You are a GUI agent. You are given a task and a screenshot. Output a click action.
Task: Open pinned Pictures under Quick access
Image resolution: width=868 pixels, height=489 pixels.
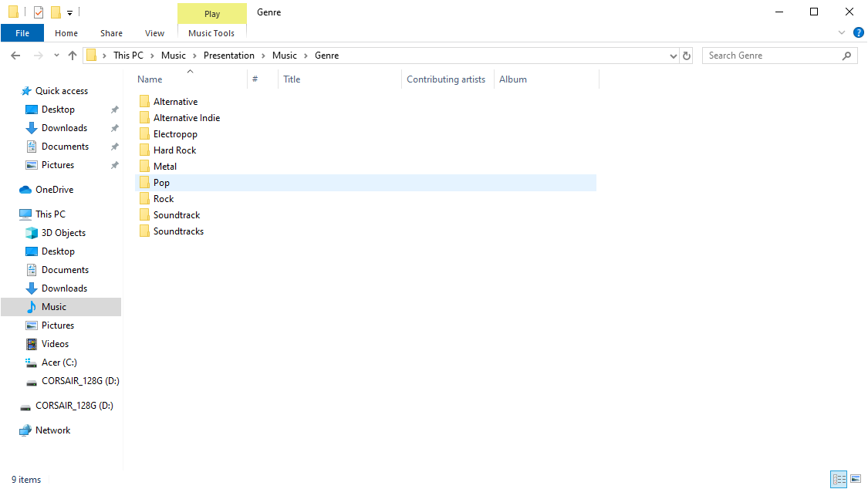(58, 165)
